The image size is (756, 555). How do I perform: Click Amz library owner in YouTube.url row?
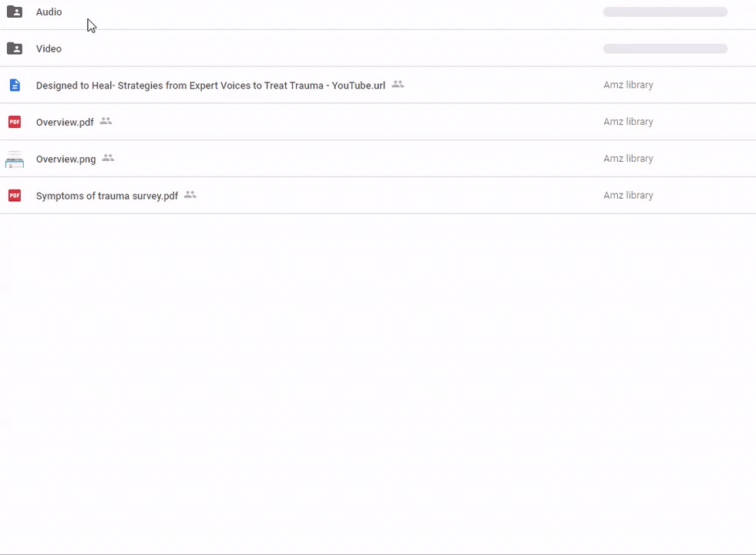click(628, 86)
